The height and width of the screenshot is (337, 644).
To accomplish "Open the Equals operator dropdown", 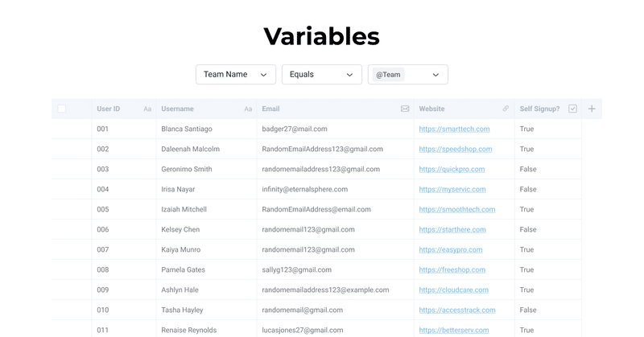I will point(321,74).
